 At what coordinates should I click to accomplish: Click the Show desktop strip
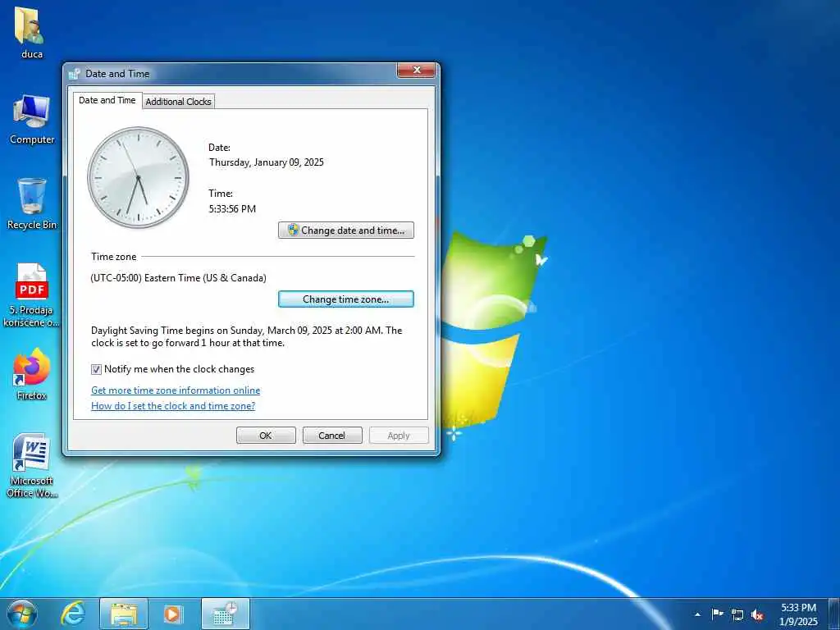pos(834,614)
